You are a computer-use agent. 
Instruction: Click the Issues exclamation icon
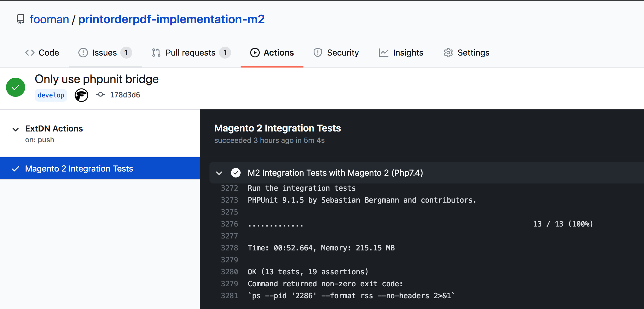(83, 53)
